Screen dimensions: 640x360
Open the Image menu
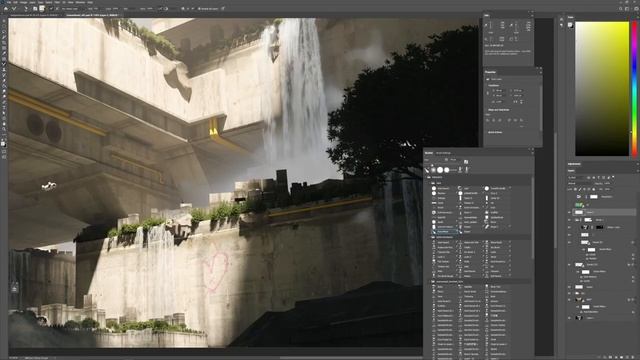pyautogui.click(x=23, y=2)
